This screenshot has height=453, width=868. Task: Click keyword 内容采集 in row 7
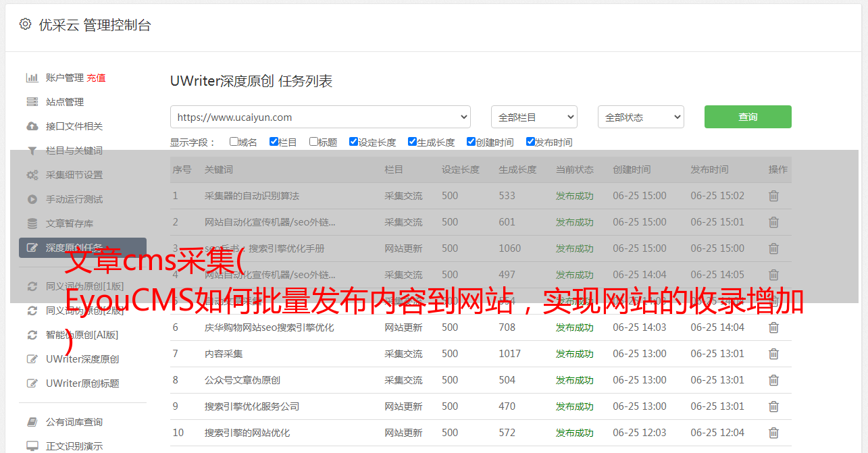pos(224,354)
